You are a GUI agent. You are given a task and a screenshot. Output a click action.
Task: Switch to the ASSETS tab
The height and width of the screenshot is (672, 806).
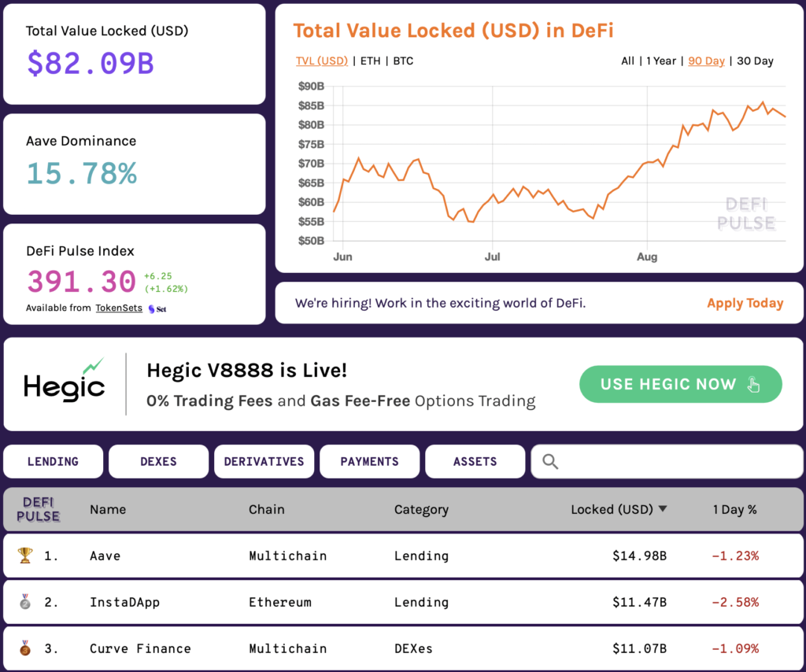[x=475, y=461]
